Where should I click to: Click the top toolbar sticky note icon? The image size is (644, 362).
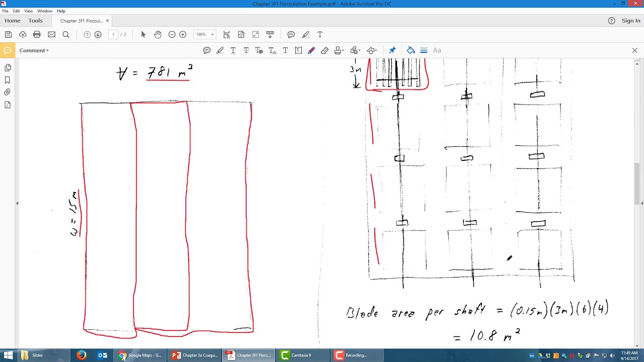[x=291, y=35]
